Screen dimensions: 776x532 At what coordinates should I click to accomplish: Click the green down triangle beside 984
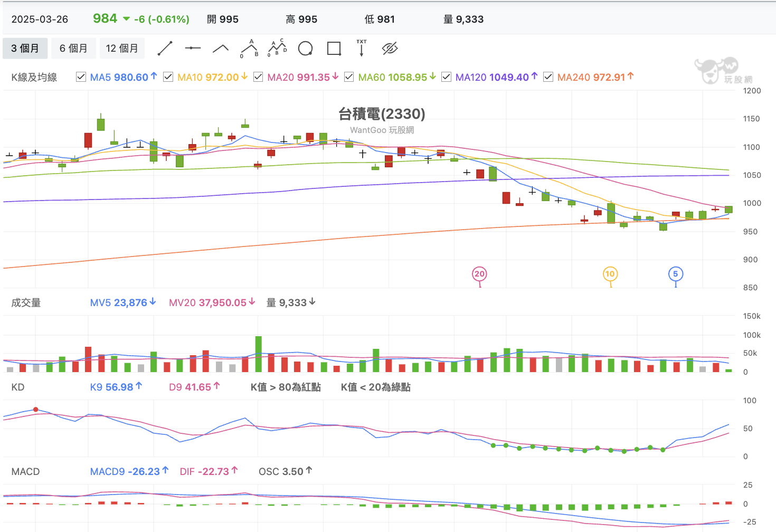(x=127, y=19)
